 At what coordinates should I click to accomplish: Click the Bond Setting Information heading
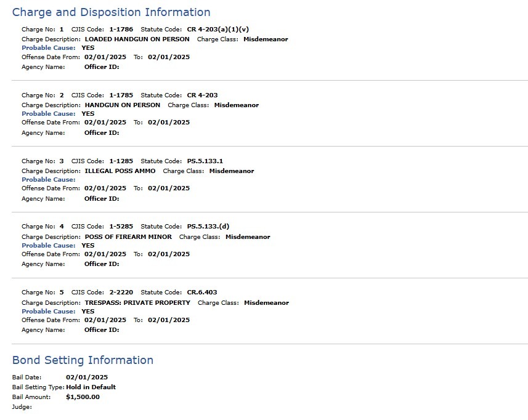[83, 360]
